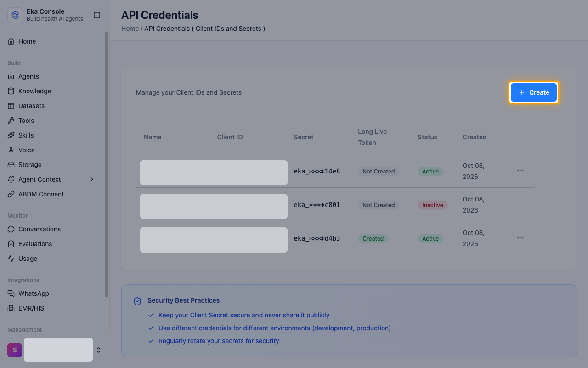Viewport: 588px width, 368px height.
Task: Click the purple S user avatar
Action: [15, 350]
